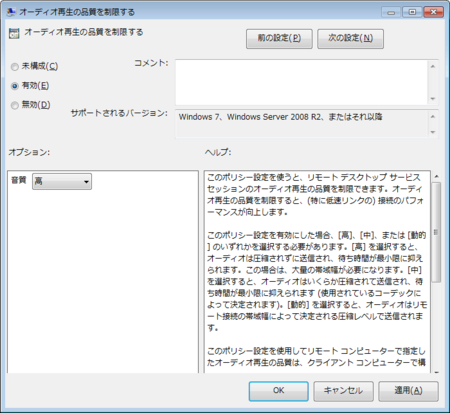Click the Windows 7、Windows Server 2008 R2 text
The image size is (450, 413).
point(281,117)
